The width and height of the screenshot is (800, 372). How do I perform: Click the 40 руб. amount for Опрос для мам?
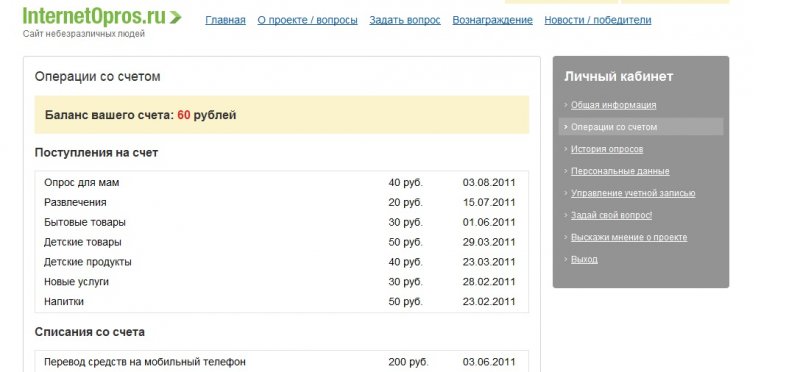pyautogui.click(x=406, y=182)
